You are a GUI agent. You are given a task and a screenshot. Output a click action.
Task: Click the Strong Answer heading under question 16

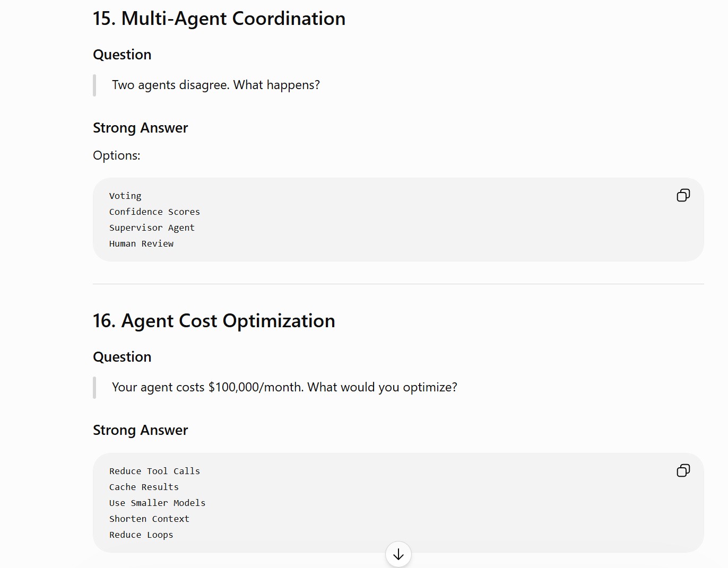pos(140,430)
